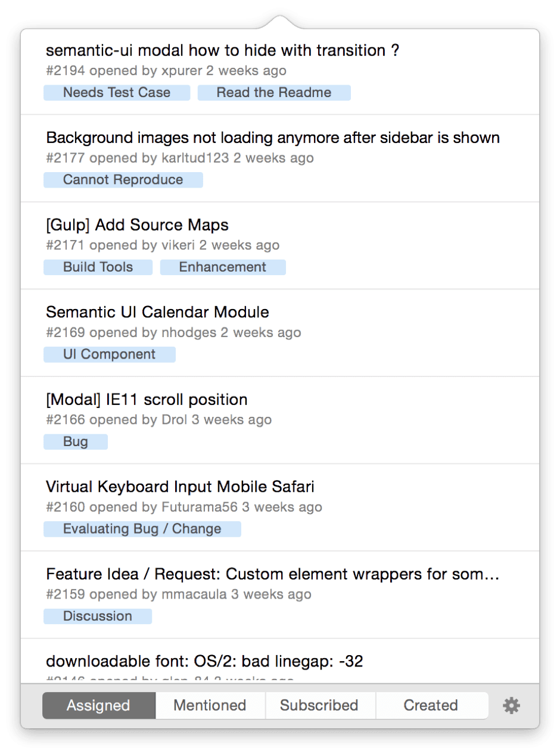Switch to the Subscribed tab
This screenshot has height=754, width=560.
pos(319,706)
